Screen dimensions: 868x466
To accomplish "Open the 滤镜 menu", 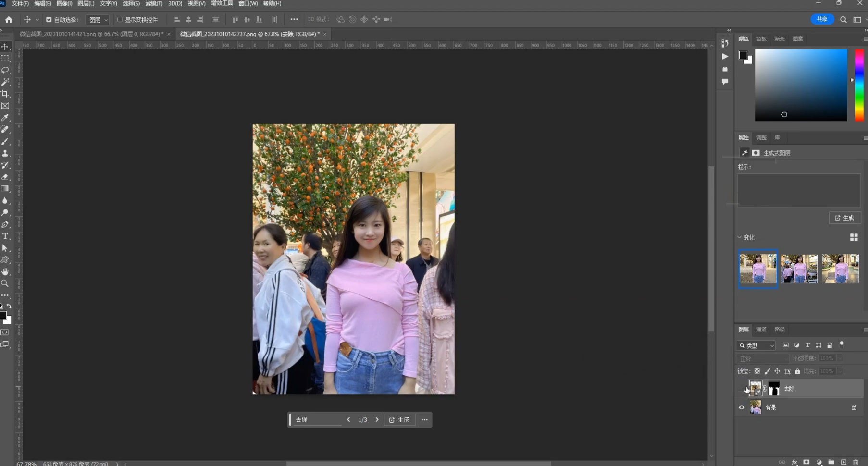I will [153, 3].
